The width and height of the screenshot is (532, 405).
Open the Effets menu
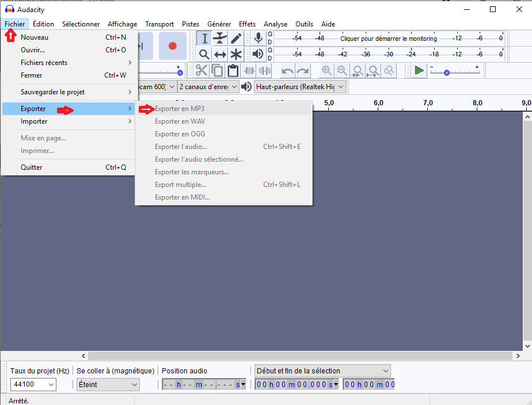(247, 24)
